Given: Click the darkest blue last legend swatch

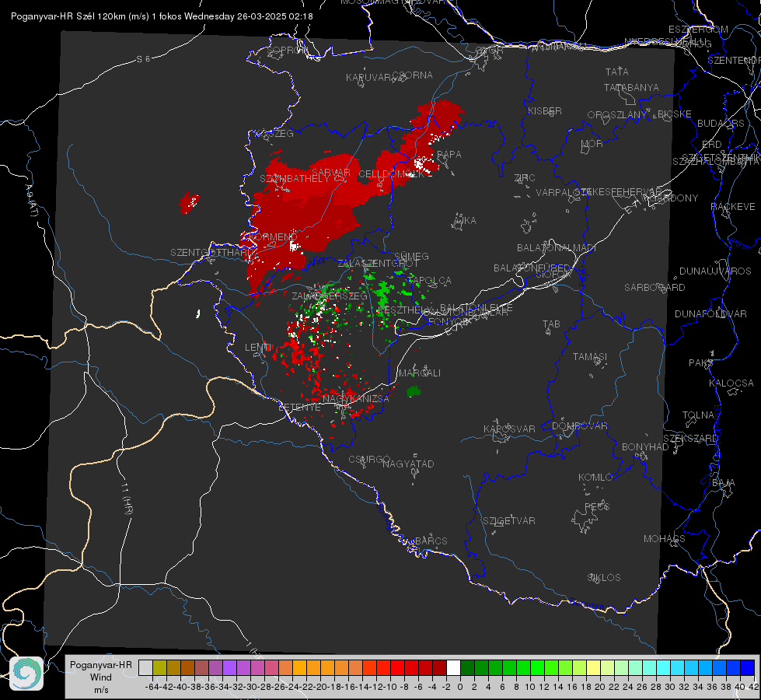Looking at the screenshot, I should 748,667.
